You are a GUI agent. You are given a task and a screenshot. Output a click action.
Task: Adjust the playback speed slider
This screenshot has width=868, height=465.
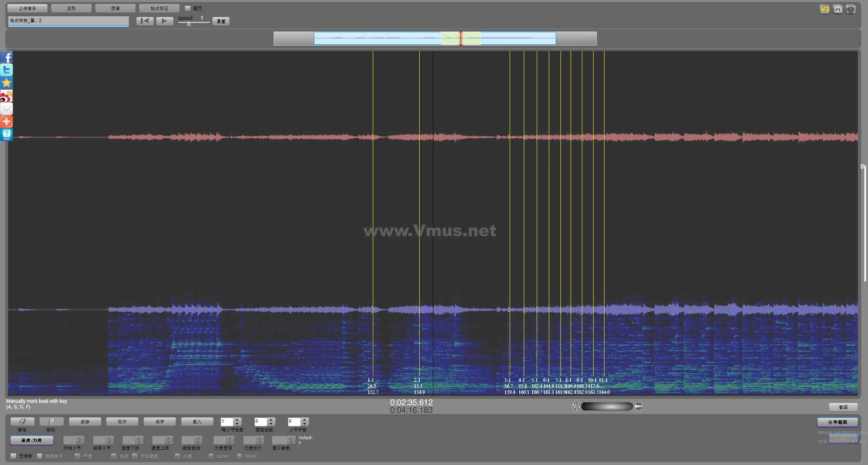point(189,23)
